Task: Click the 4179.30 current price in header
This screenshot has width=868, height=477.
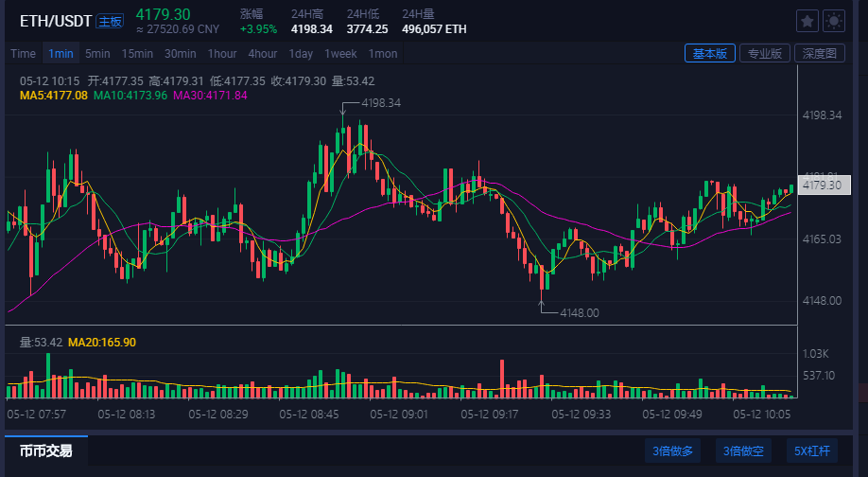Action: click(163, 14)
